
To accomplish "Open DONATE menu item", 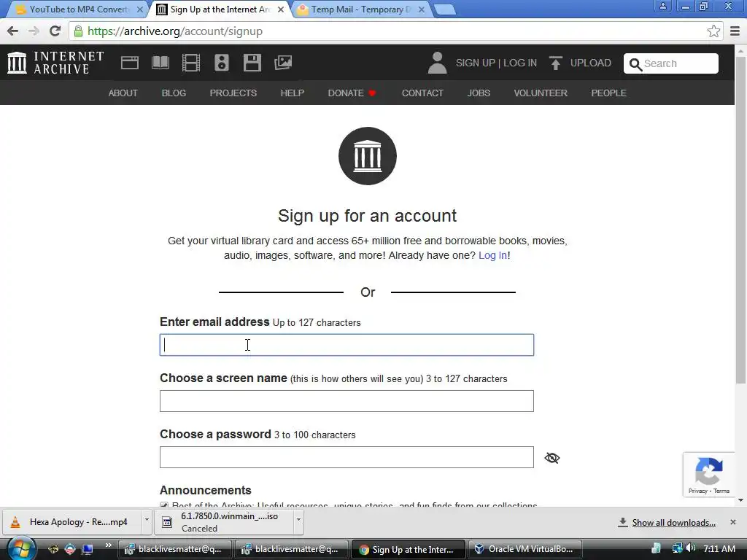I will pyautogui.click(x=352, y=93).
